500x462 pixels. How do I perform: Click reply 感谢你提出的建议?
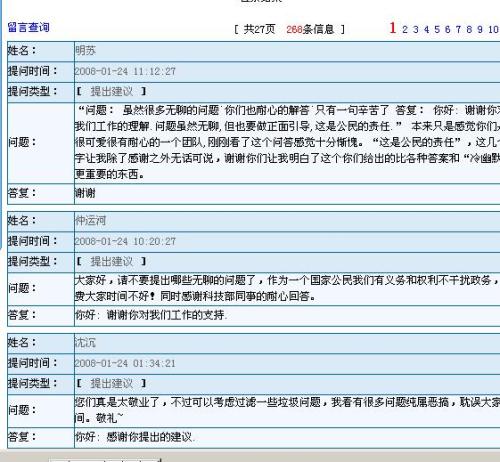pyautogui.click(x=150, y=437)
